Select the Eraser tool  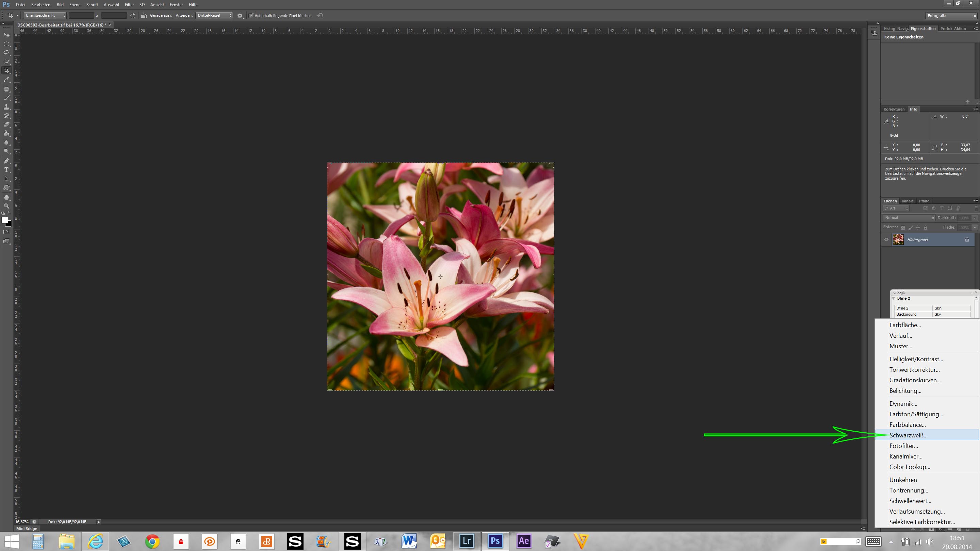click(x=6, y=125)
